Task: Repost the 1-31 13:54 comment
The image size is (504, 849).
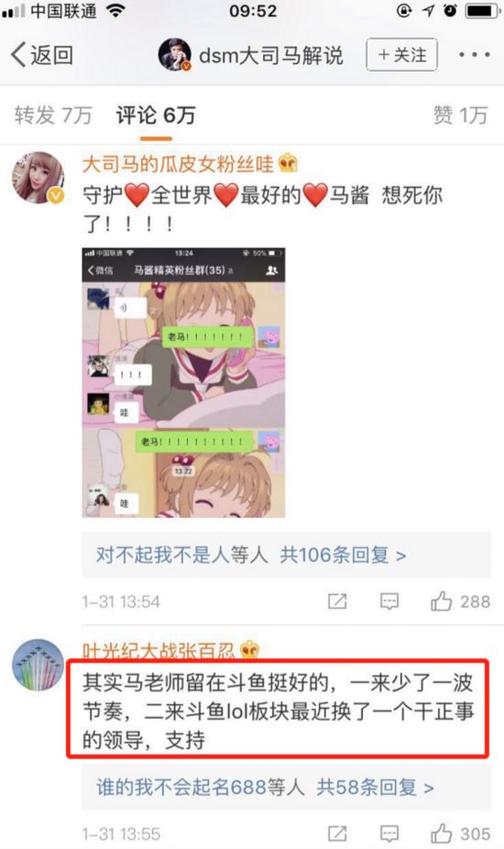Action: (x=337, y=601)
